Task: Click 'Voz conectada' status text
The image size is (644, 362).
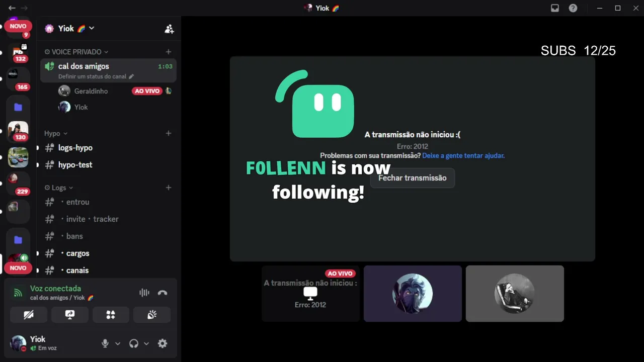Action: pyautogui.click(x=55, y=289)
